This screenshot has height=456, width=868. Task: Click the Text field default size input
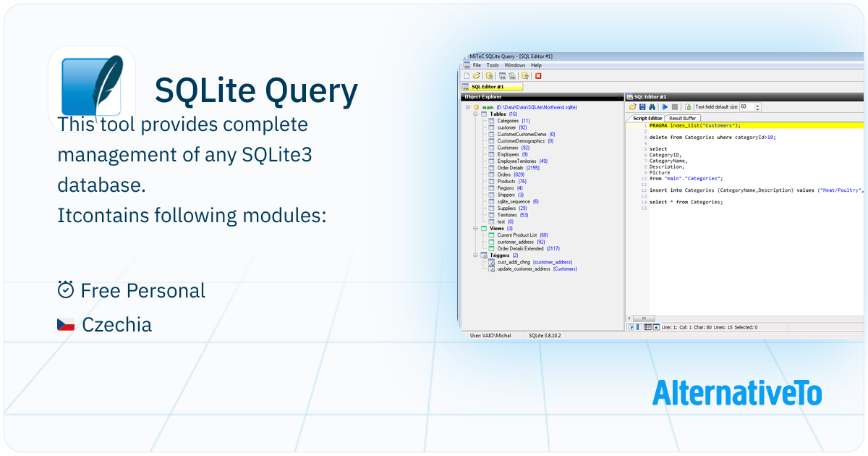point(746,107)
